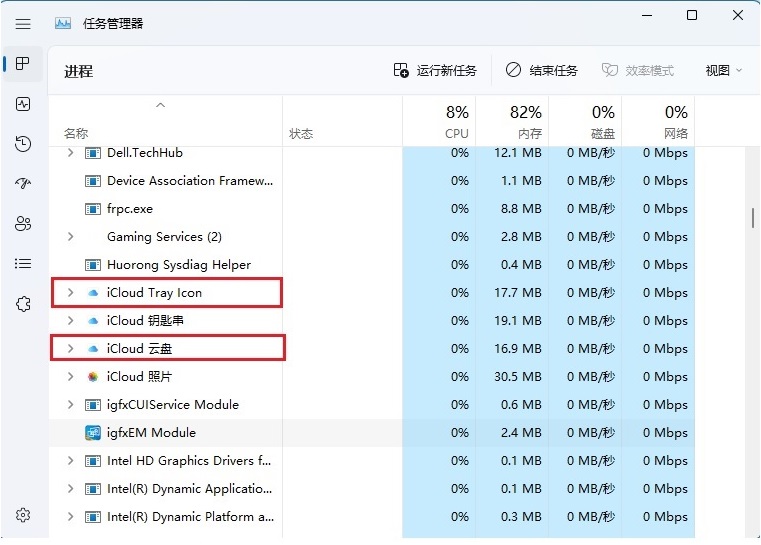Open the Details list sidebar icon
The width and height of the screenshot is (761, 545).
(x=23, y=264)
